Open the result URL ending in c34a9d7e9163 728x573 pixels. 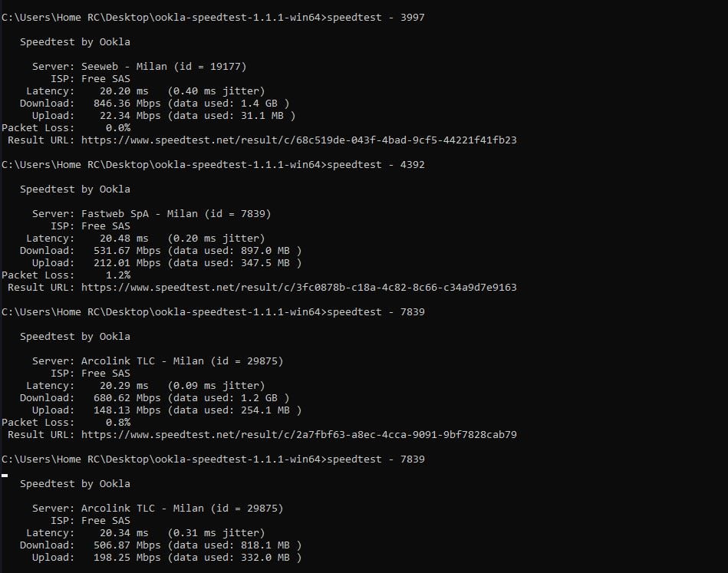[298, 288]
